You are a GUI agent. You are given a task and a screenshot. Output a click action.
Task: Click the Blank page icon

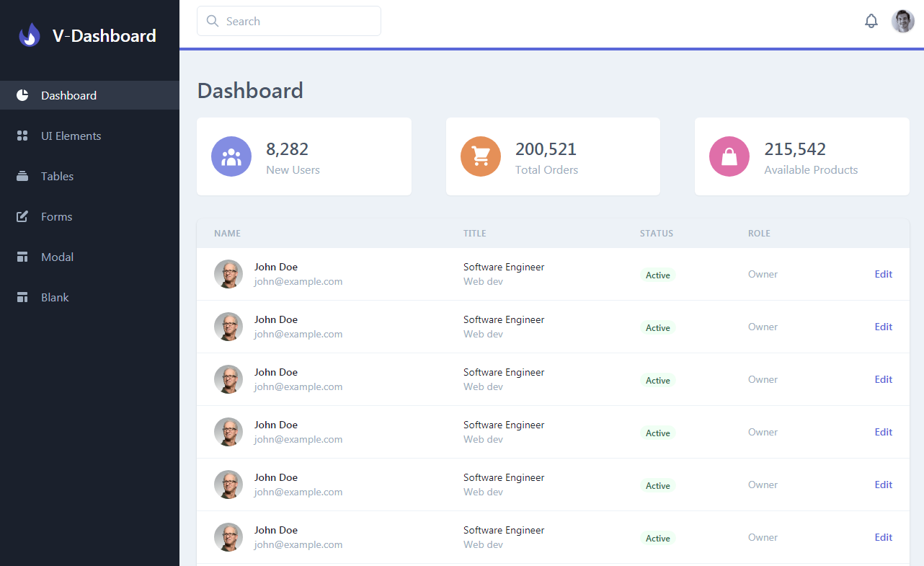22,296
